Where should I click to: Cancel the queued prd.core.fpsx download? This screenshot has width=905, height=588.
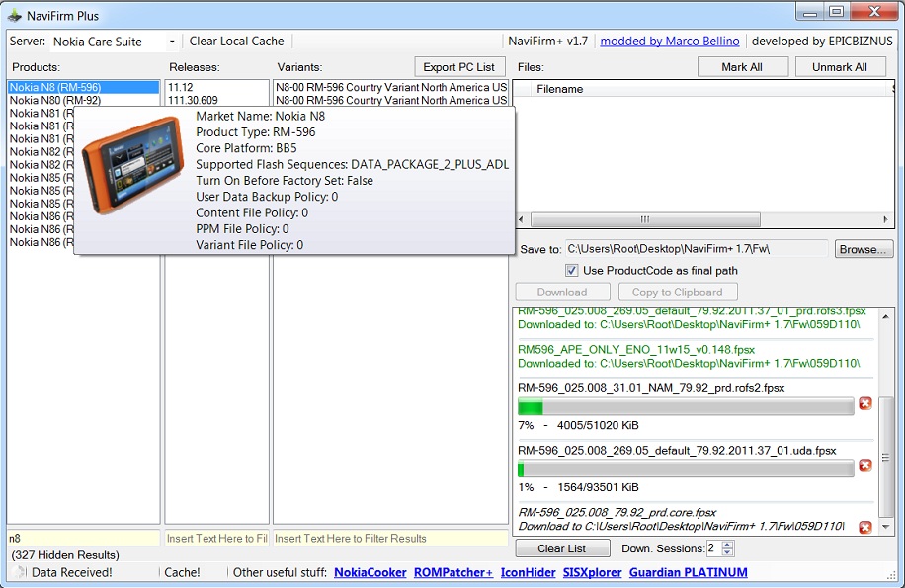(864, 527)
